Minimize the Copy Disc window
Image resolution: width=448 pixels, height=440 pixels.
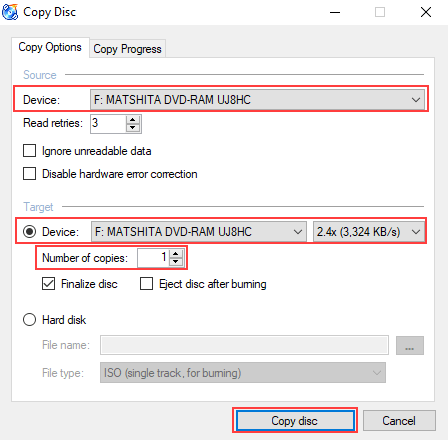pos(335,12)
